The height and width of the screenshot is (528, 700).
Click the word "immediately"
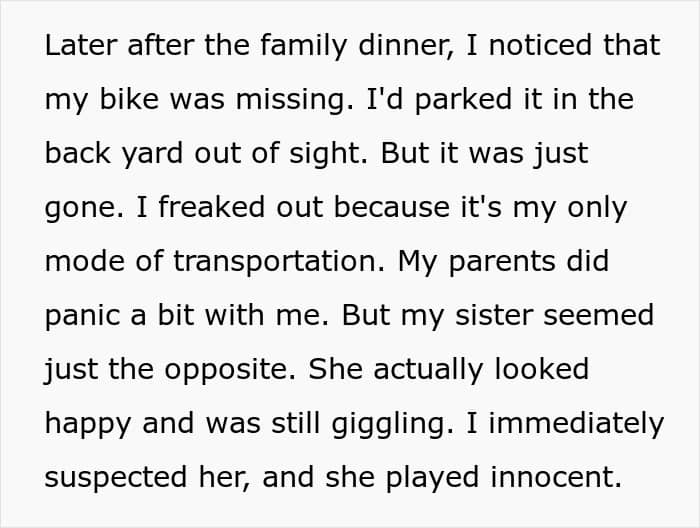pyautogui.click(x=576, y=425)
